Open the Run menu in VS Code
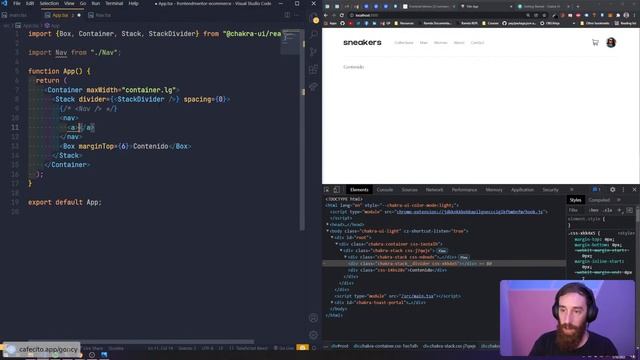 pyautogui.click(x=96, y=3)
